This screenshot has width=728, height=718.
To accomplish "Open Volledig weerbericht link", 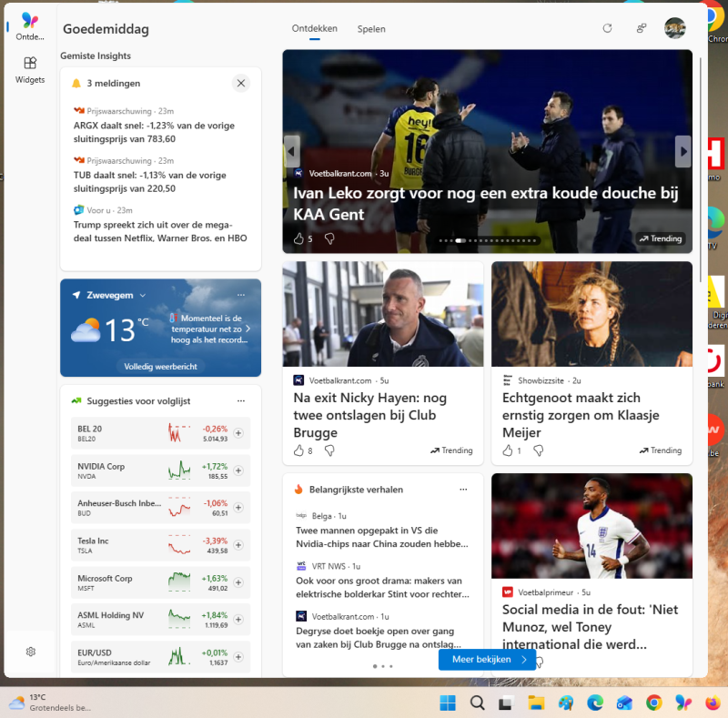I will pyautogui.click(x=160, y=367).
